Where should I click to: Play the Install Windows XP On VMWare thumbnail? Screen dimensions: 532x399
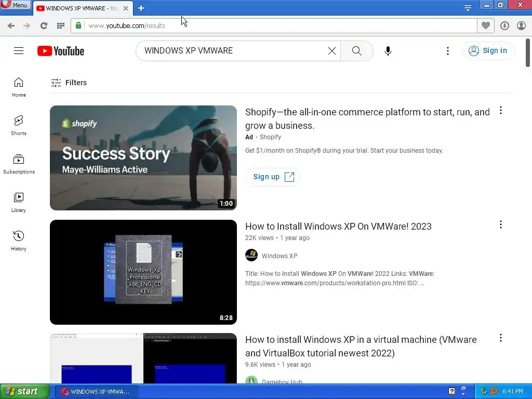click(143, 272)
